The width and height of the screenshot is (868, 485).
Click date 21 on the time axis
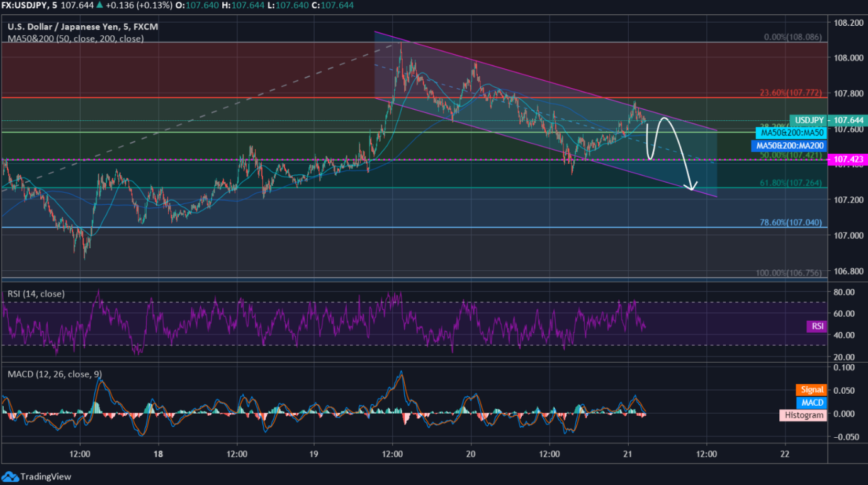(x=628, y=454)
